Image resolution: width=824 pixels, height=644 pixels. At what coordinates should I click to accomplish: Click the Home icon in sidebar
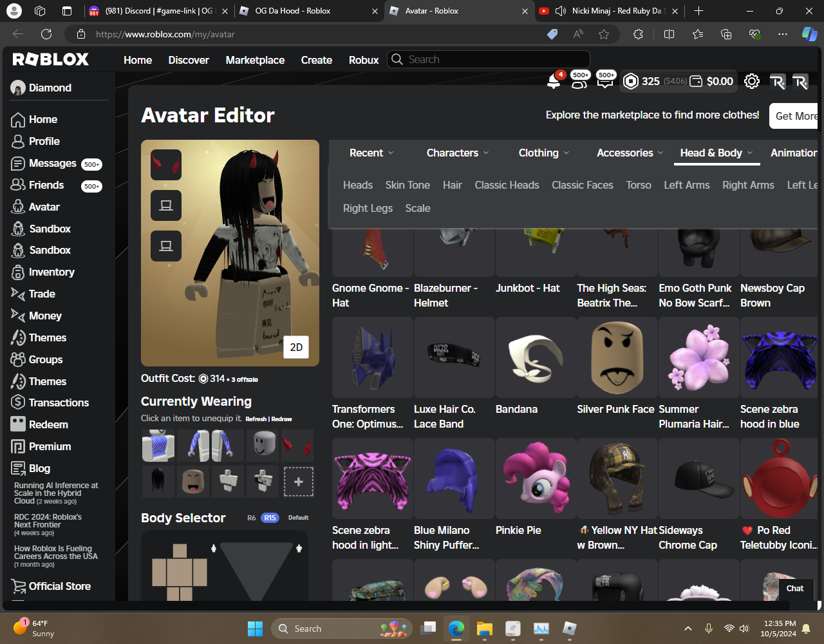click(18, 120)
